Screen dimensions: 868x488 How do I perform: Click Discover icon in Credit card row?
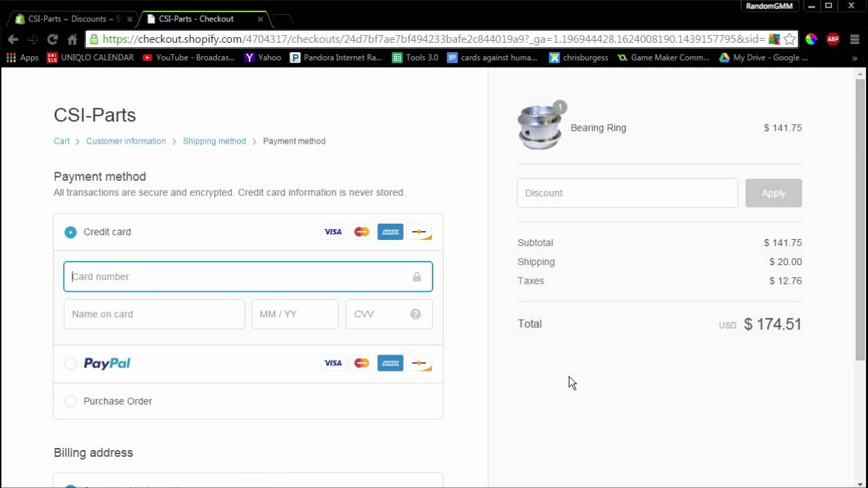coord(419,232)
